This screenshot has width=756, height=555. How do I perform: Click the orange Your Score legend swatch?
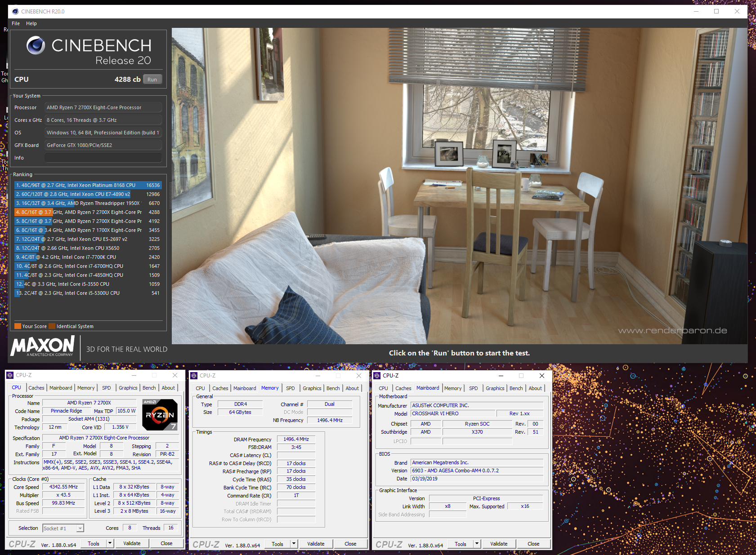18,326
